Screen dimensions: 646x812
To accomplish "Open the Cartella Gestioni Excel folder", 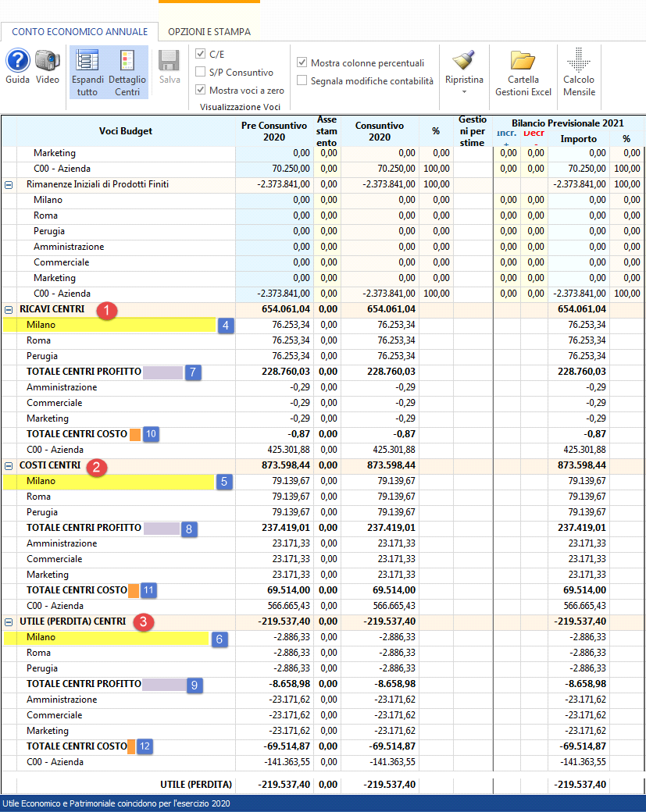I will pos(523,60).
